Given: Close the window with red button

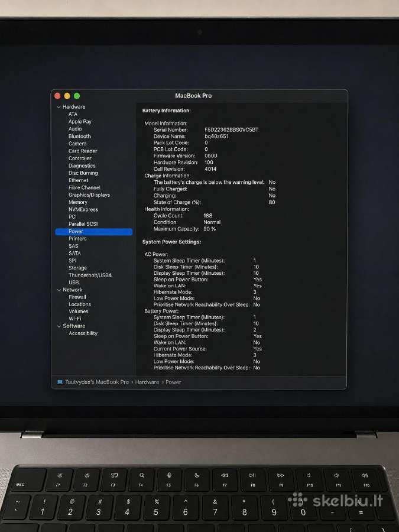Looking at the screenshot, I should 57,96.
